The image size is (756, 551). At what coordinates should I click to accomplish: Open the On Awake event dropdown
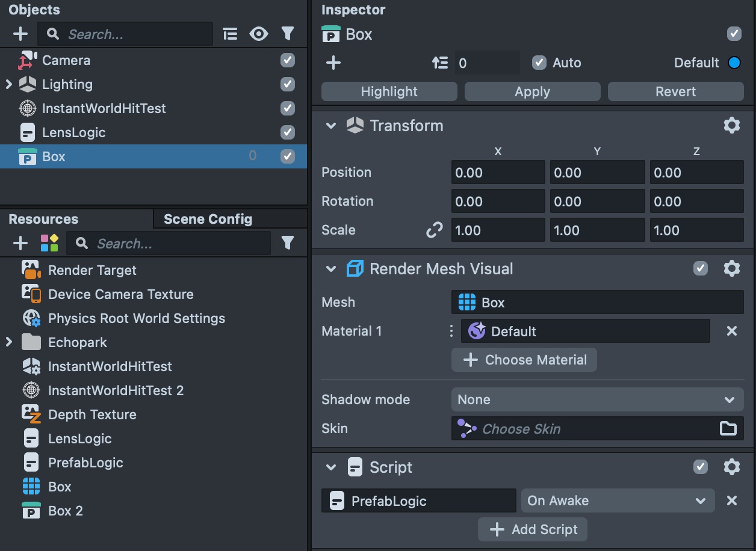[x=617, y=500]
